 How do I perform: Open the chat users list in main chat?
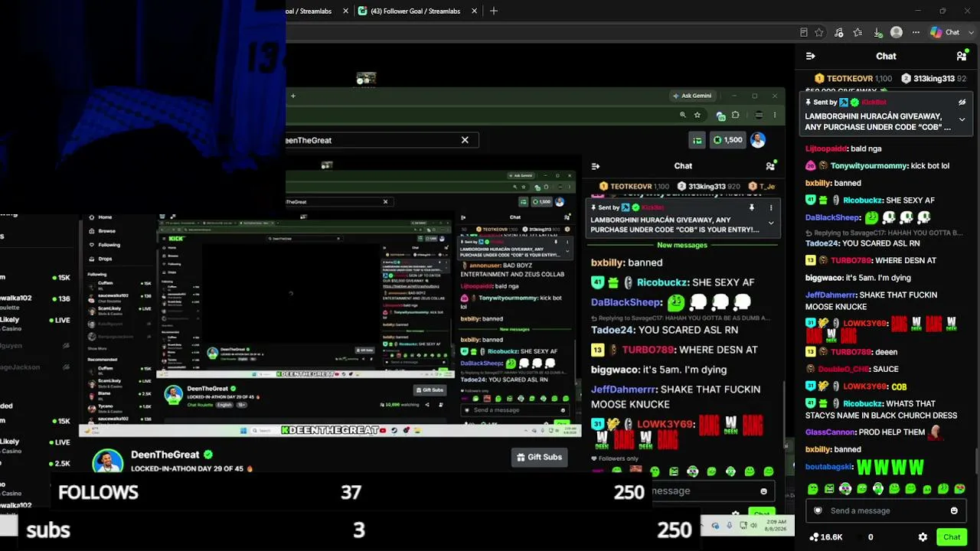point(962,56)
